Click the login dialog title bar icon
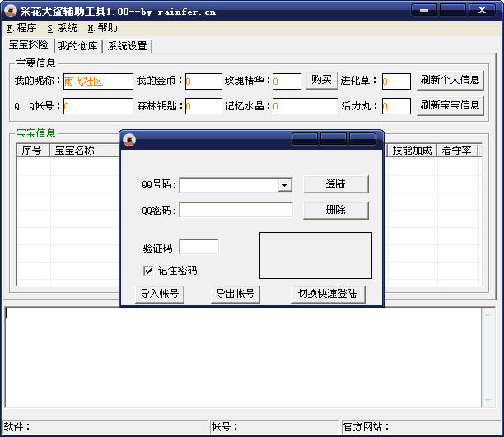 pos(129,140)
